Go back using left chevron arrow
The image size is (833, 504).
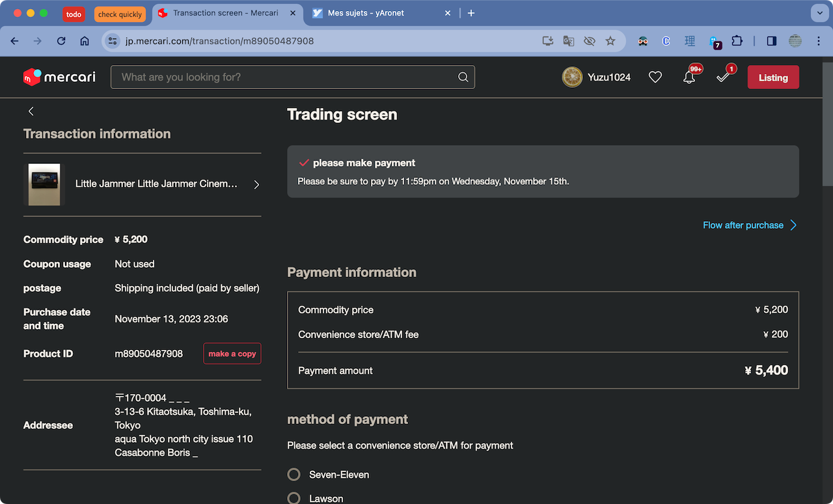[31, 111]
